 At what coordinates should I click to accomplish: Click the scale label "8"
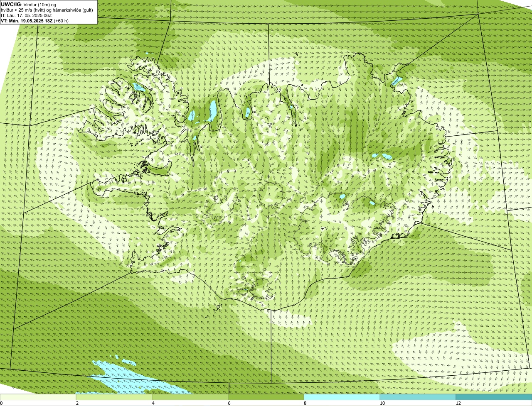click(x=305, y=403)
